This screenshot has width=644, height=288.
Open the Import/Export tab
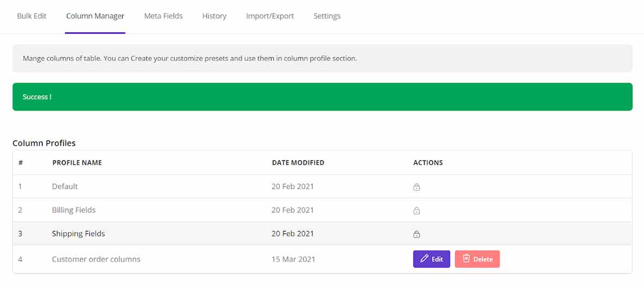click(x=270, y=16)
